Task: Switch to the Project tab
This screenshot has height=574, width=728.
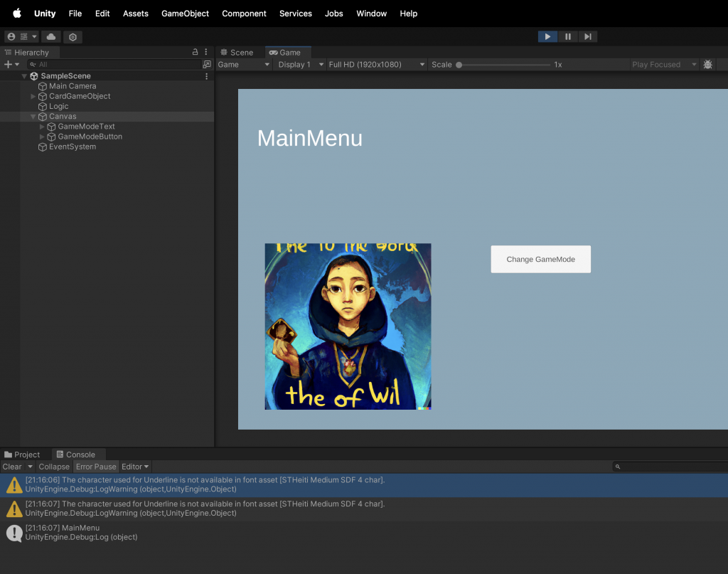Action: pos(22,455)
